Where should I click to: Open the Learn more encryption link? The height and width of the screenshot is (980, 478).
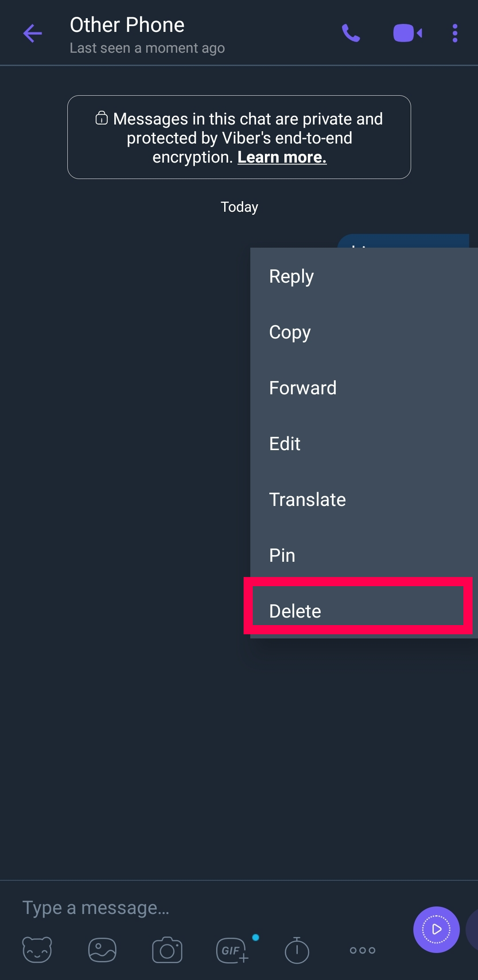[x=282, y=157]
